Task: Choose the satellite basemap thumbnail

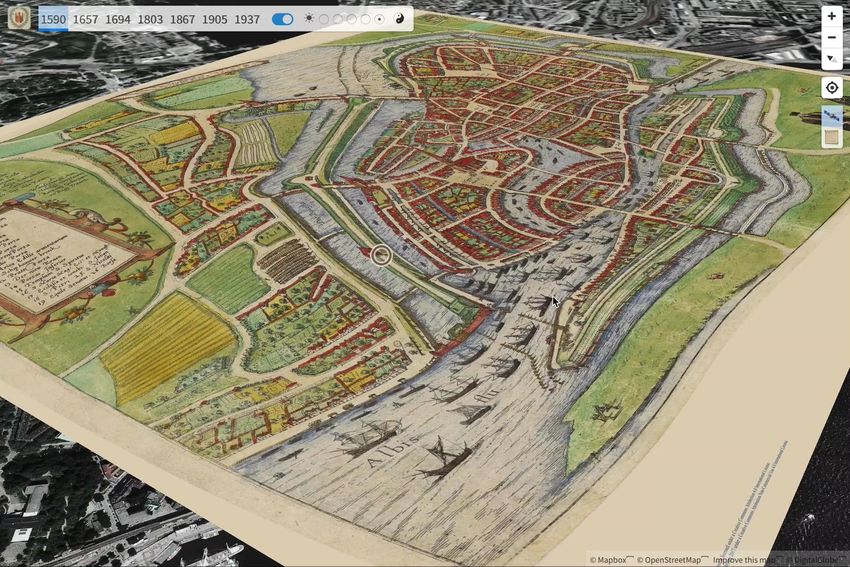Action: (832, 116)
